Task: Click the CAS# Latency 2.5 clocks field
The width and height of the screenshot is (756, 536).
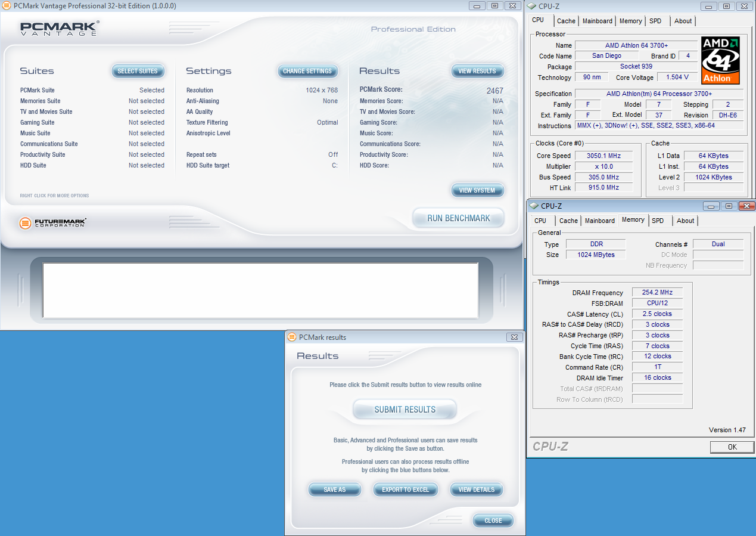Action: [x=657, y=314]
